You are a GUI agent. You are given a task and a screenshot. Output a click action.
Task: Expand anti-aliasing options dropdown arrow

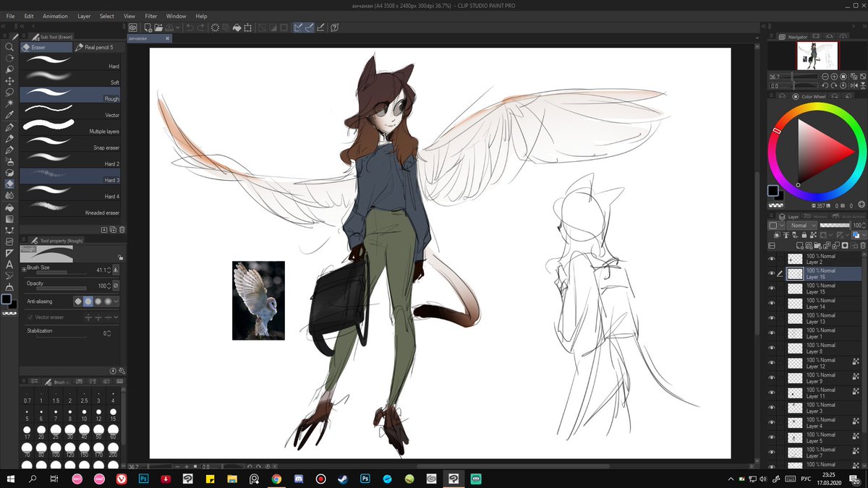click(116, 301)
